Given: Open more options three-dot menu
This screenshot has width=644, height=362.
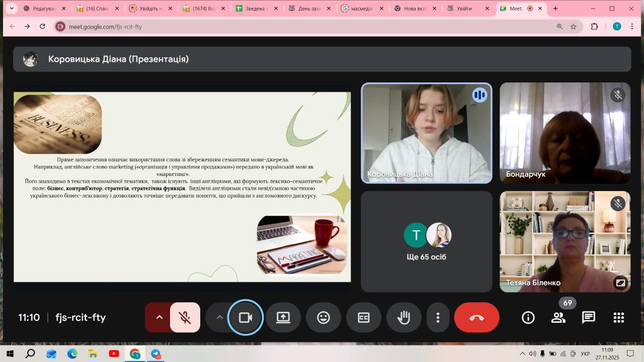Looking at the screenshot, I should (x=438, y=317).
